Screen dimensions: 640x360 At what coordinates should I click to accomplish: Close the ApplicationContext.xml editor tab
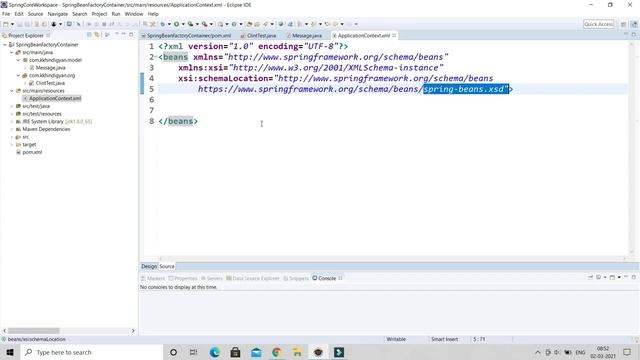[x=394, y=36]
